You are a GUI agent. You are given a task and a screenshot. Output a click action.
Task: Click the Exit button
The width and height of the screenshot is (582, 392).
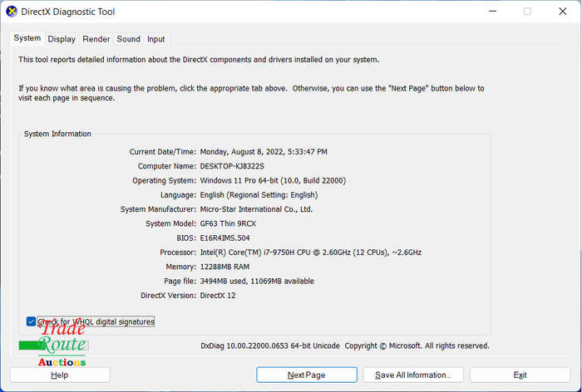pyautogui.click(x=520, y=375)
